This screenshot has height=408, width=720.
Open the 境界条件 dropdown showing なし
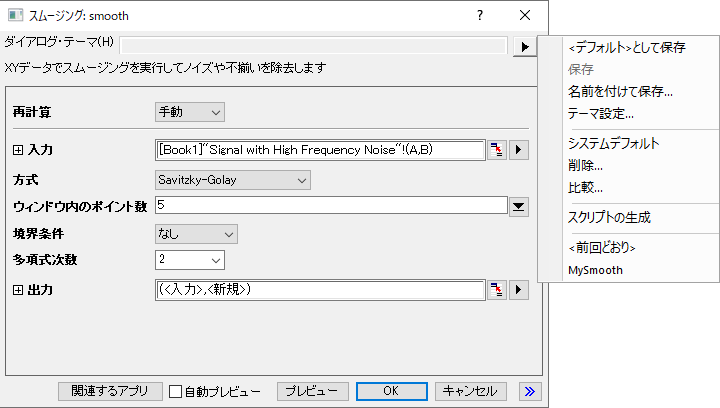[196, 234]
